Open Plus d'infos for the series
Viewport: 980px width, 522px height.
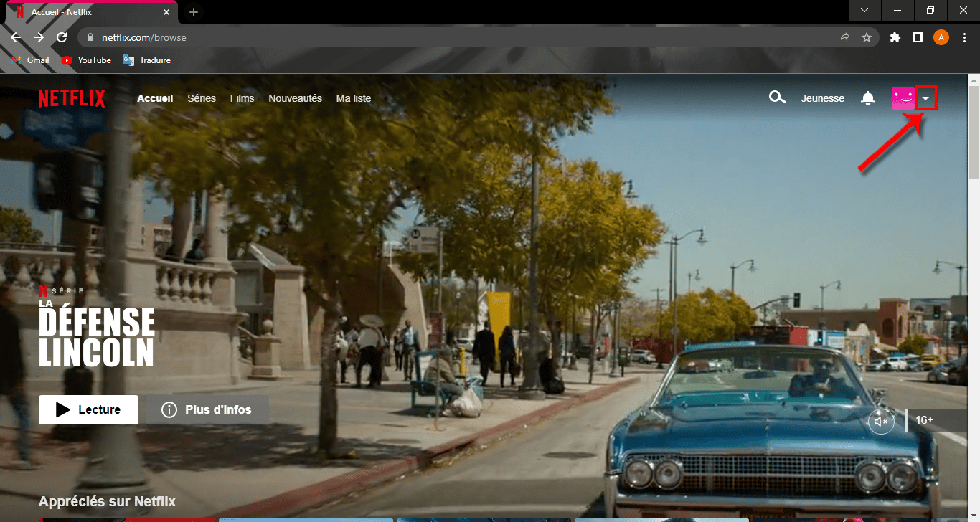pos(207,409)
